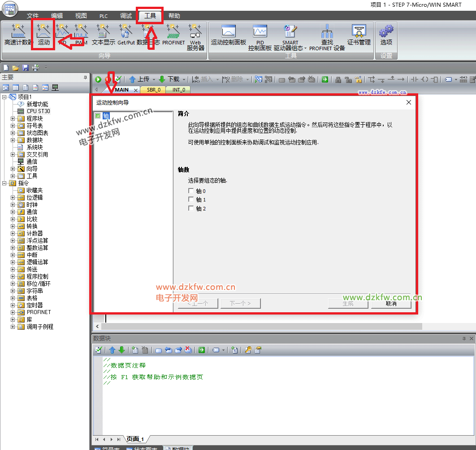The width and height of the screenshot is (476, 450).
Task: Open 证书管理 in ribbon
Action: (x=359, y=35)
